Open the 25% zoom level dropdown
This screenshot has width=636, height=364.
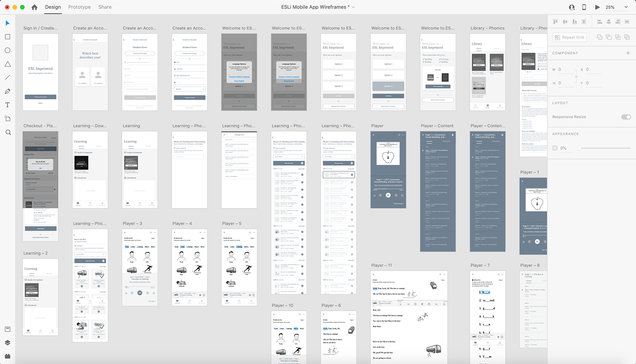(x=626, y=7)
